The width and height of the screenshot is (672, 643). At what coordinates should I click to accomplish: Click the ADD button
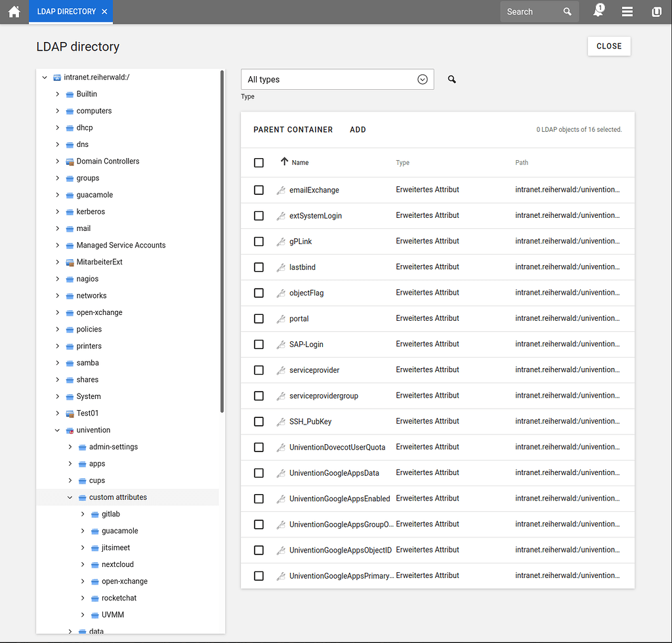coord(358,130)
